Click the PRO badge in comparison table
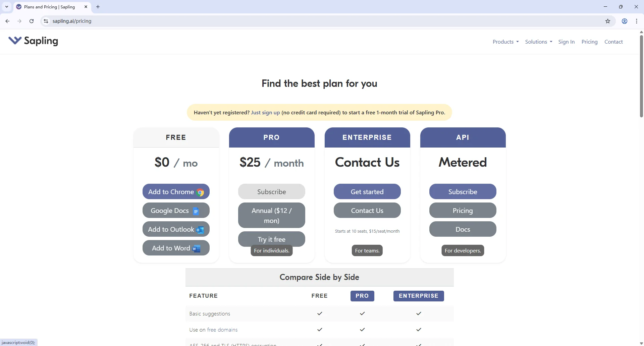644x346 pixels. click(362, 296)
